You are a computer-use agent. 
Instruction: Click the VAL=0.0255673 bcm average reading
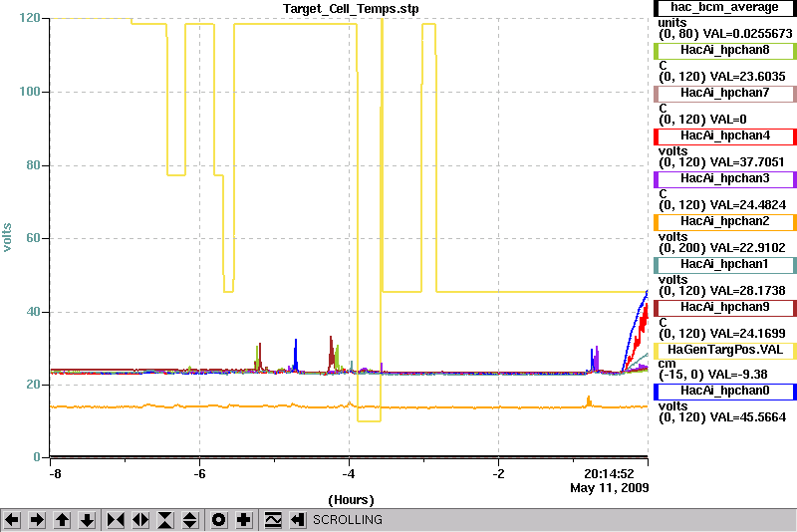pyautogui.click(x=750, y=34)
